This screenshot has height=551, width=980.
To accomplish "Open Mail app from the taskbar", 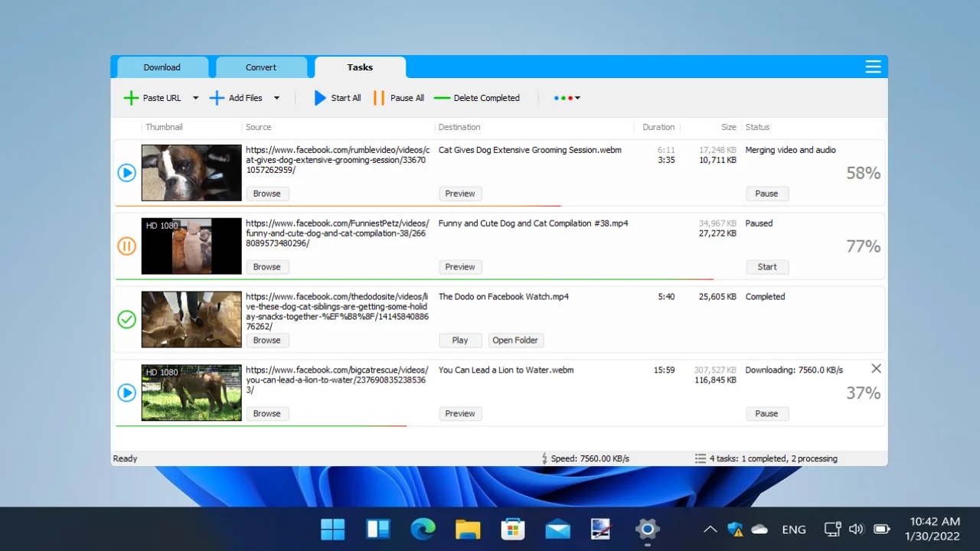I will [557, 529].
